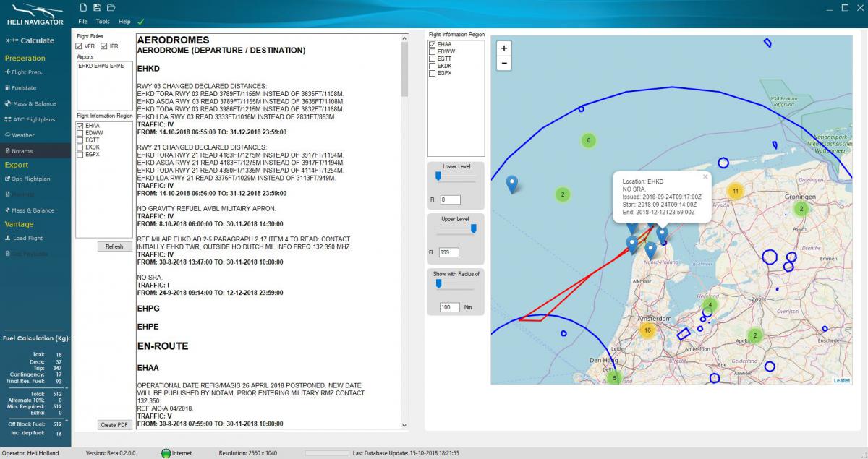Select the Notams sidebar item
Image resolution: width=868 pixels, height=459 pixels.
[35, 151]
